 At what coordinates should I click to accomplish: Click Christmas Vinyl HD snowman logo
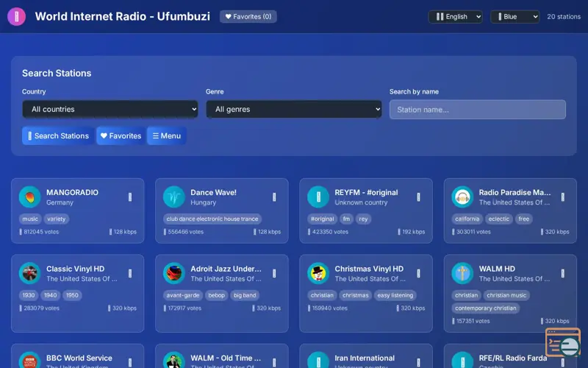[x=318, y=273]
